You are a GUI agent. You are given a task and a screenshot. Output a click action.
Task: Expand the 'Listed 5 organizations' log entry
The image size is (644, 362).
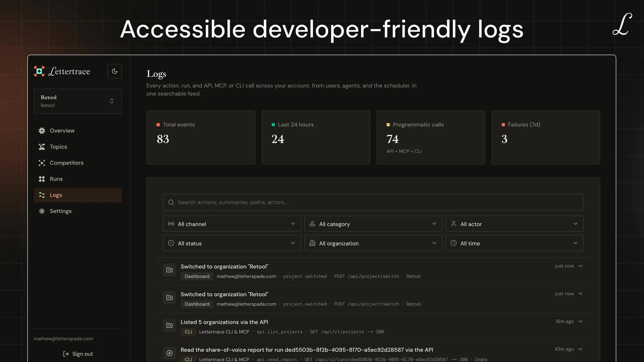click(x=581, y=322)
